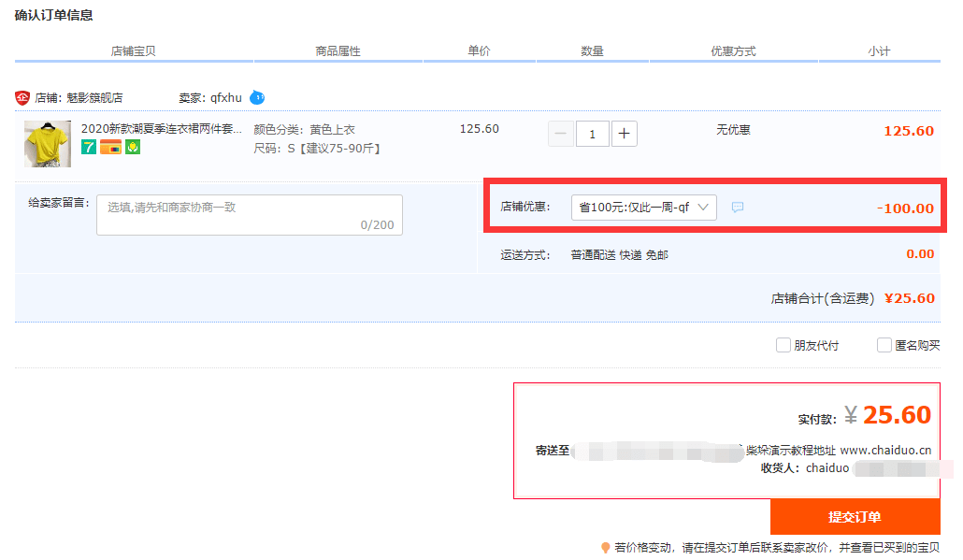Enable the 朋友代付 checkbox
Image resolution: width=963 pixels, height=560 pixels.
783,345
